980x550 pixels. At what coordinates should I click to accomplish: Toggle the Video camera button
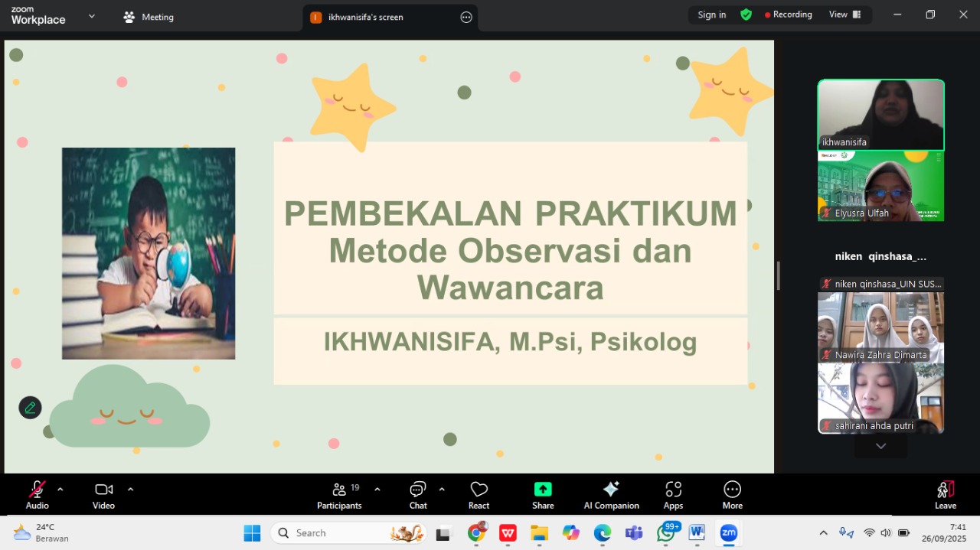[x=103, y=495]
